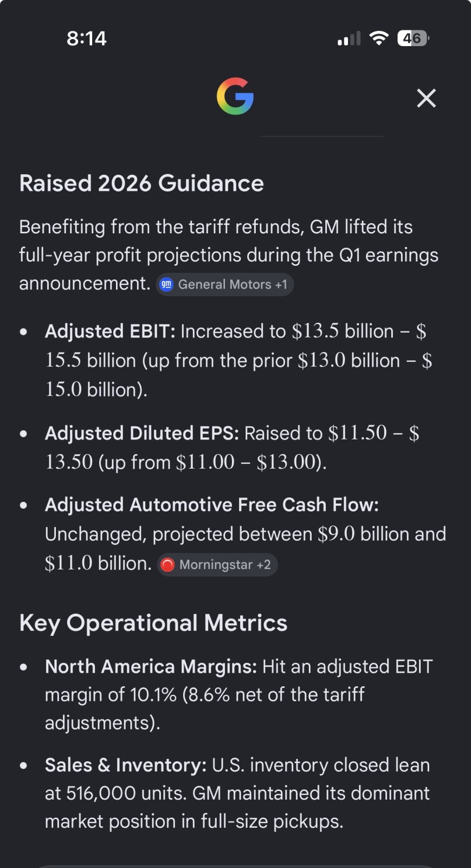Screen dimensions: 471x868
Task: Tap the red Morningstar logo icon
Action: tap(168, 565)
